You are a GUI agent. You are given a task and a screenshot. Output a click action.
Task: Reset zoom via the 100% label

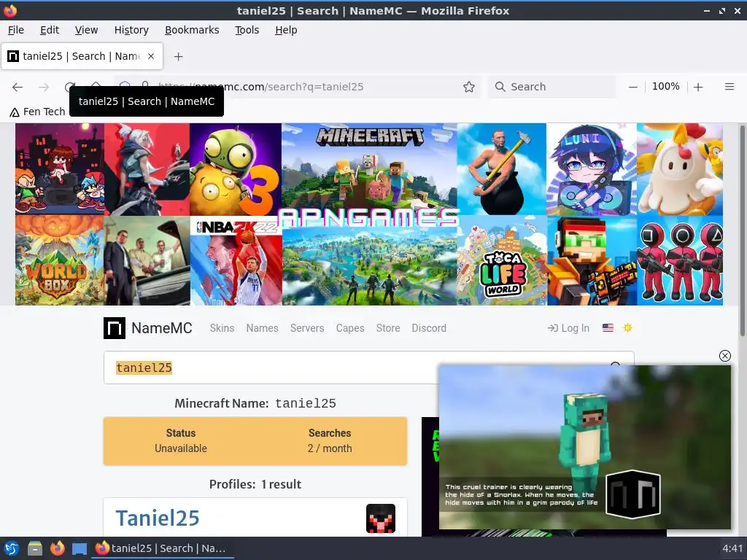point(665,86)
